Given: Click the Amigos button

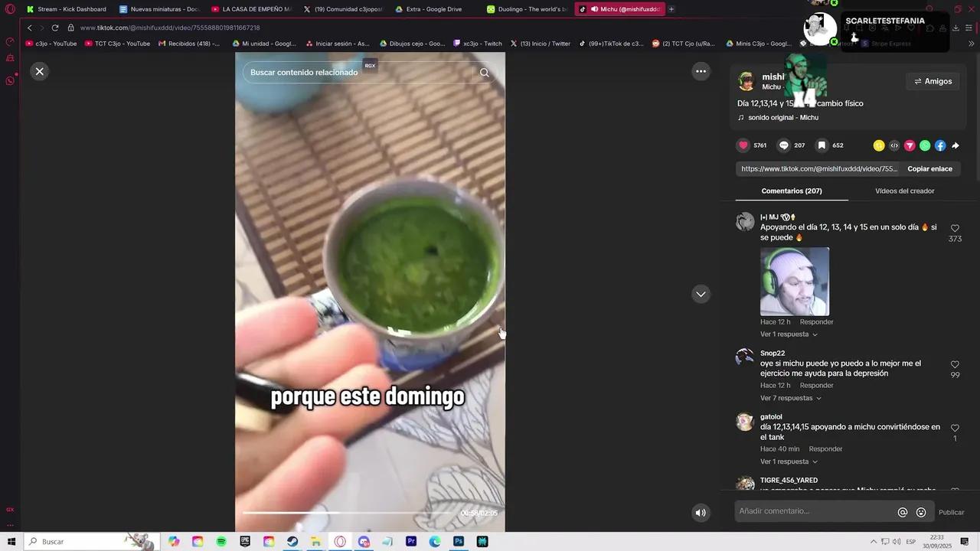Looking at the screenshot, I should 933,81.
